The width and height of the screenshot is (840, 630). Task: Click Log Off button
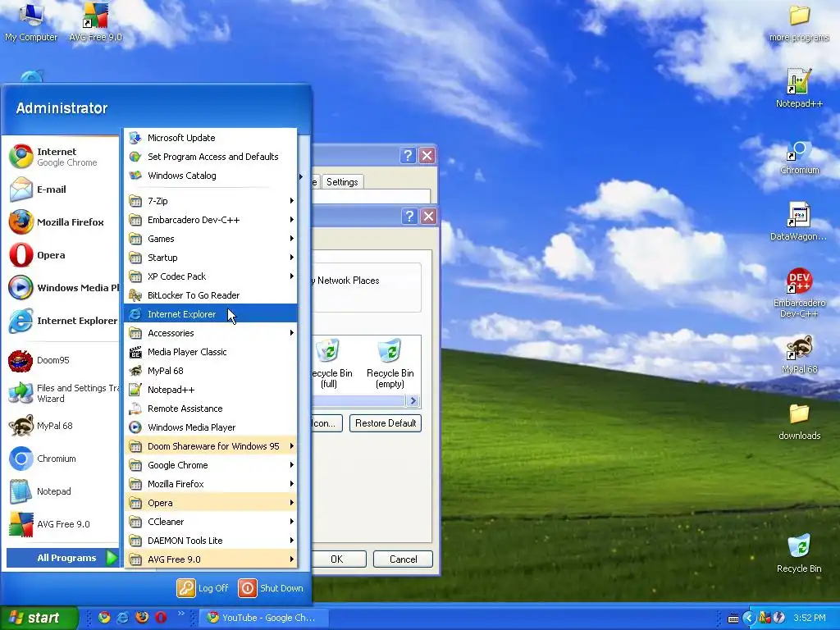[x=203, y=588]
